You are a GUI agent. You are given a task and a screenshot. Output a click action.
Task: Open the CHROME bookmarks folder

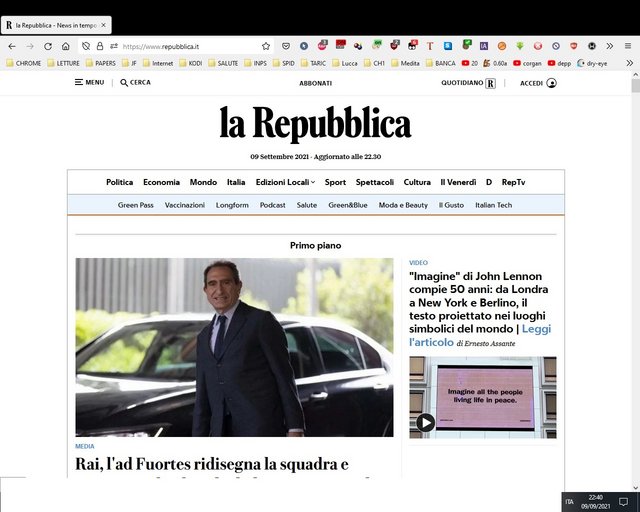[24, 63]
